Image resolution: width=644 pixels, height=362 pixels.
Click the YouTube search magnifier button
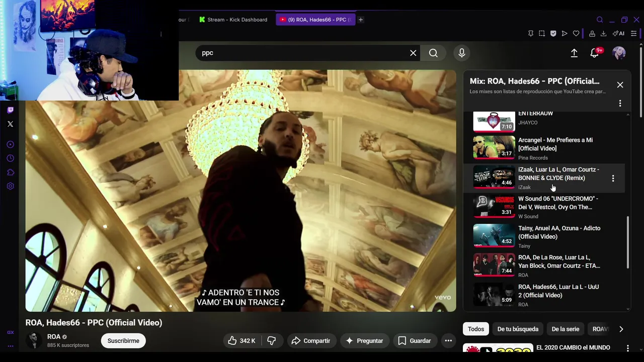[x=433, y=53]
